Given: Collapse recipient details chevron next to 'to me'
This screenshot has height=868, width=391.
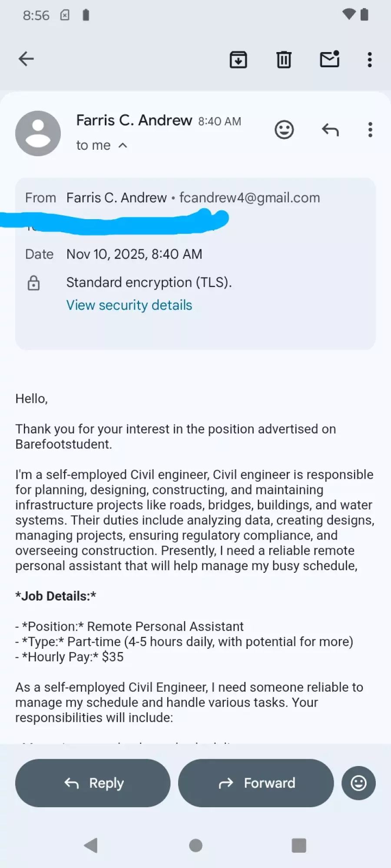Looking at the screenshot, I should (123, 145).
